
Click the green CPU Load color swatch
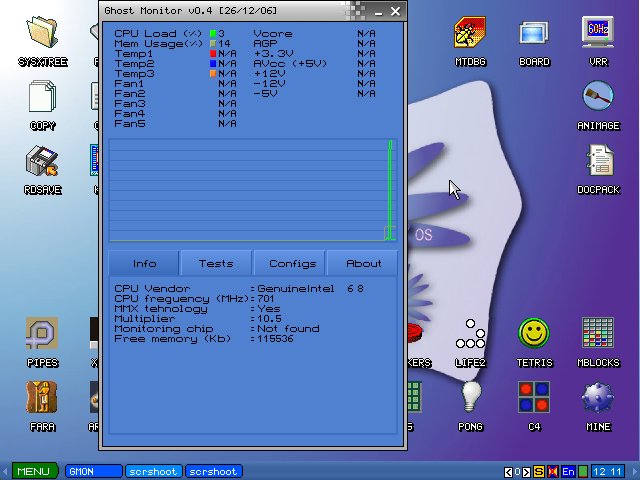coord(213,34)
